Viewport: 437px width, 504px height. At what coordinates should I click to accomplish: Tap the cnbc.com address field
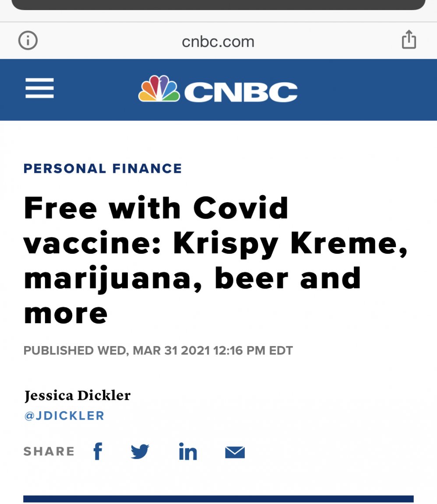(x=218, y=42)
